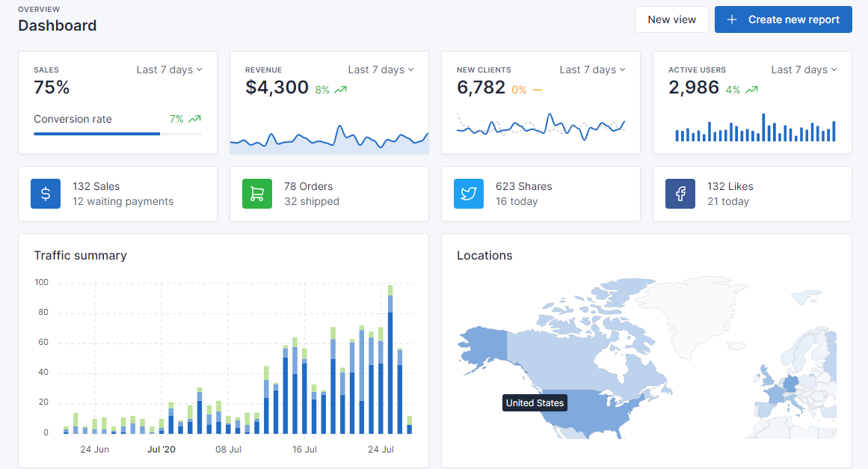
Task: Expand the New Clients Last 7 days dropdown
Action: coord(592,70)
